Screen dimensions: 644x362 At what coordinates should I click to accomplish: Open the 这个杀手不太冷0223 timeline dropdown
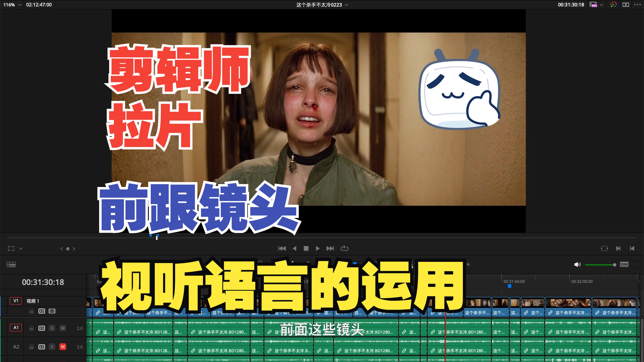(x=322, y=5)
